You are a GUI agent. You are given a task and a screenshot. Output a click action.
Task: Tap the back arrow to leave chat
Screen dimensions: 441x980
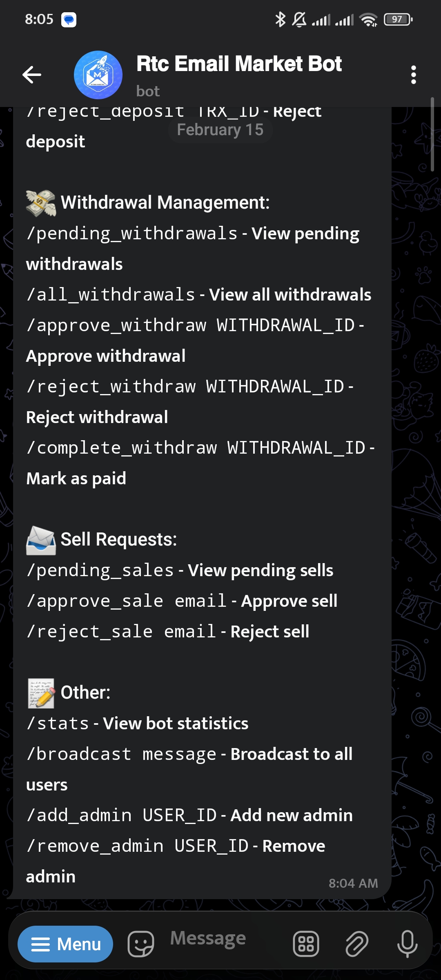click(32, 75)
